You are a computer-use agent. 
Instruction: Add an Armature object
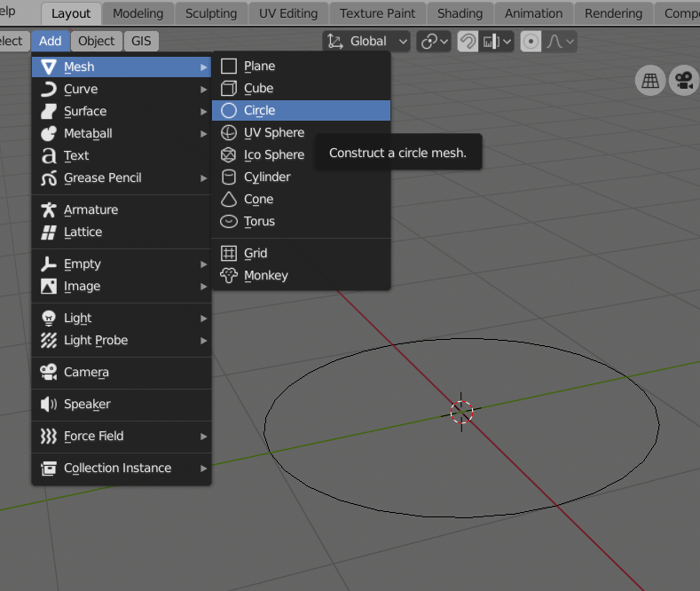click(122, 209)
